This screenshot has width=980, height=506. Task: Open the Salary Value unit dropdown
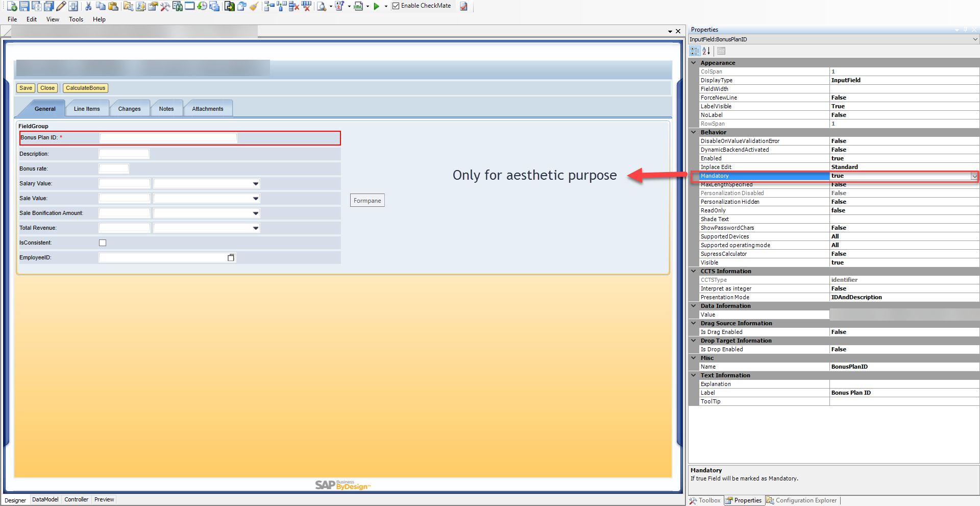(x=256, y=184)
